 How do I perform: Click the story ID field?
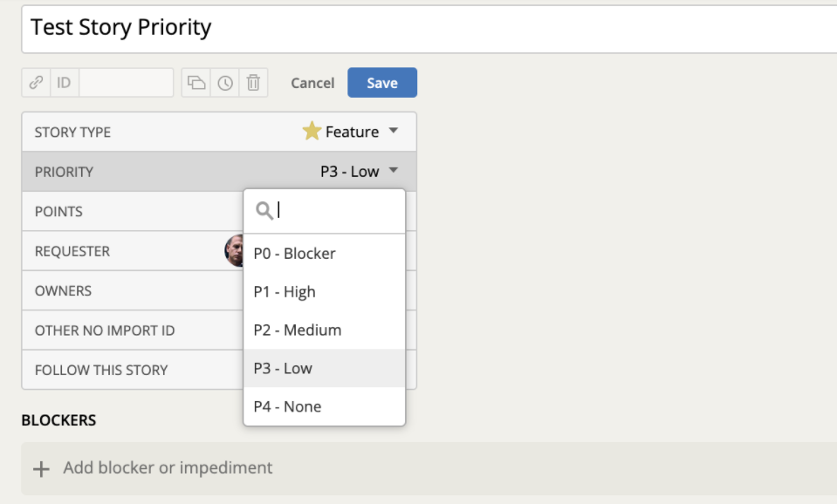click(x=126, y=83)
